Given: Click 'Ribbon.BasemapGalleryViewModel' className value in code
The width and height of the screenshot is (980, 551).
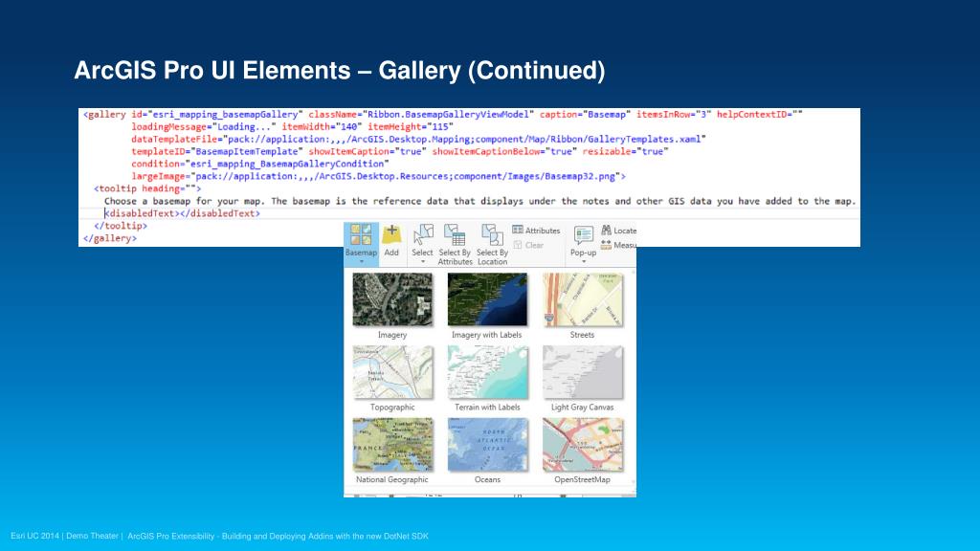Looking at the screenshot, I should [448, 115].
